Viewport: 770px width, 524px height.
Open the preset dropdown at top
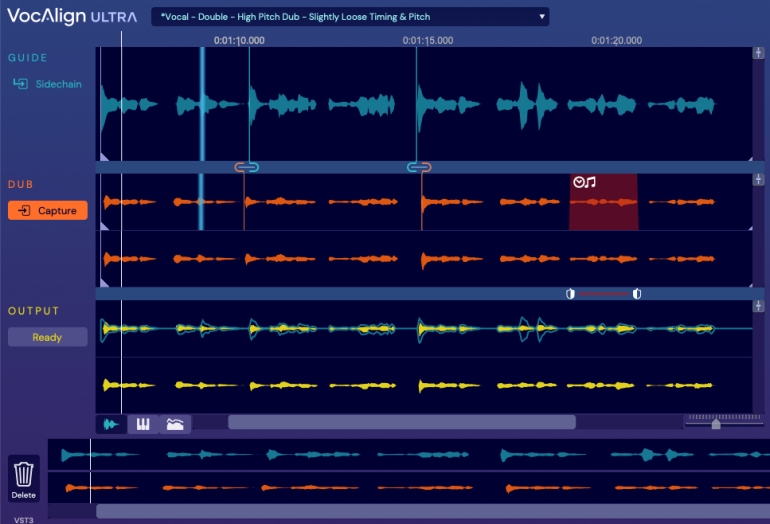[x=350, y=17]
